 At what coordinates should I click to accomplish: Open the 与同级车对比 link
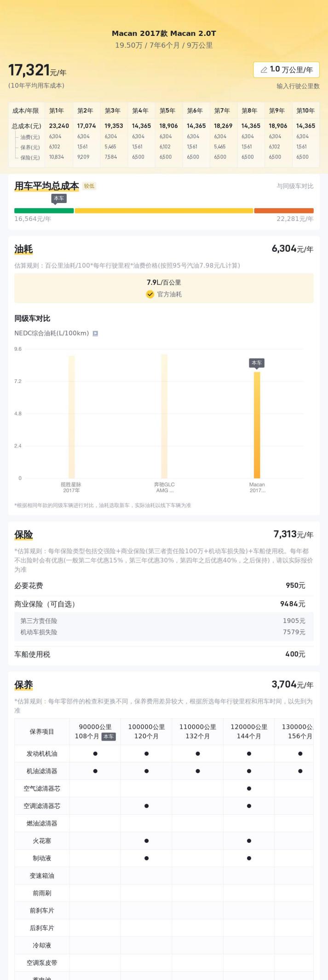pos(295,186)
